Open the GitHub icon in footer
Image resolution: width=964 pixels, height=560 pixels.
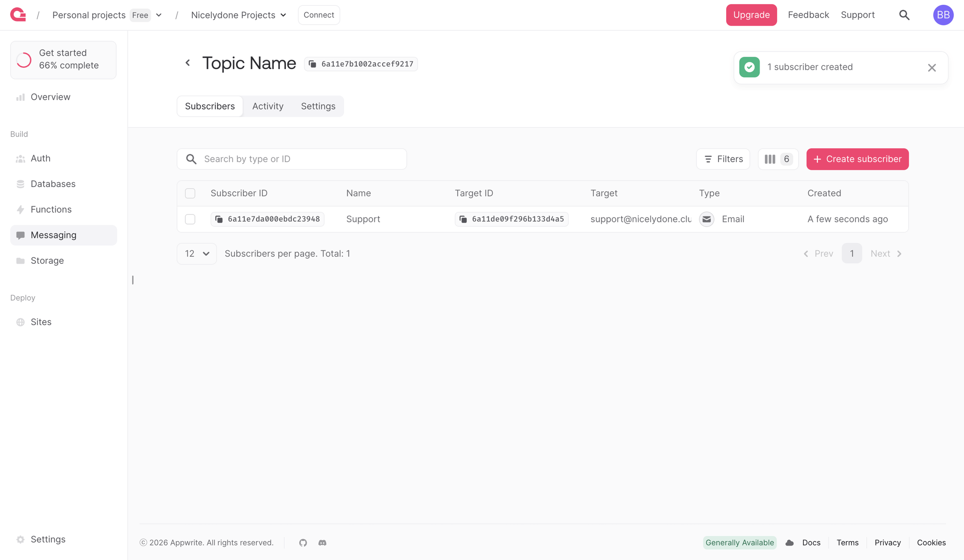303,542
